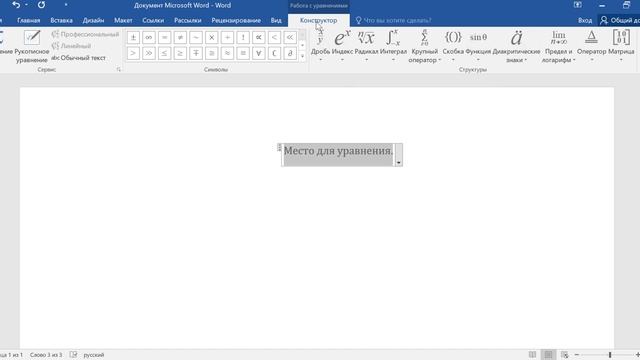This screenshot has width=640, height=360.
Task: Click the equation move handle
Action: [279, 147]
